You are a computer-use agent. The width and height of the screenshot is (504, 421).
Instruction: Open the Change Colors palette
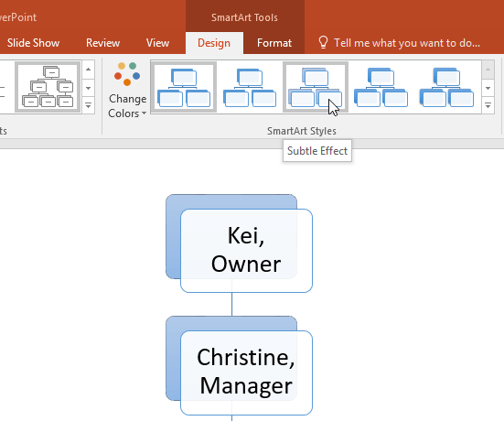click(127, 91)
